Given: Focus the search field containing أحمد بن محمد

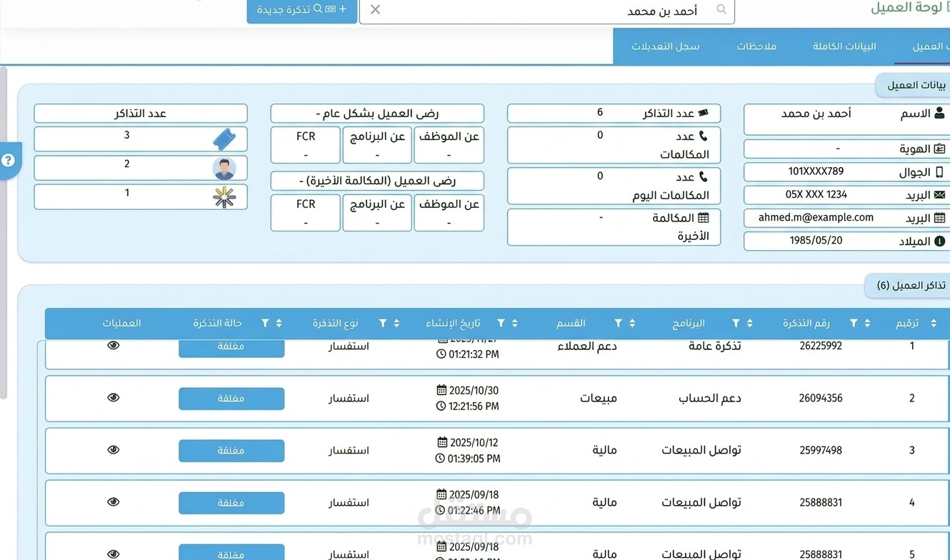Looking at the screenshot, I should (546, 11).
